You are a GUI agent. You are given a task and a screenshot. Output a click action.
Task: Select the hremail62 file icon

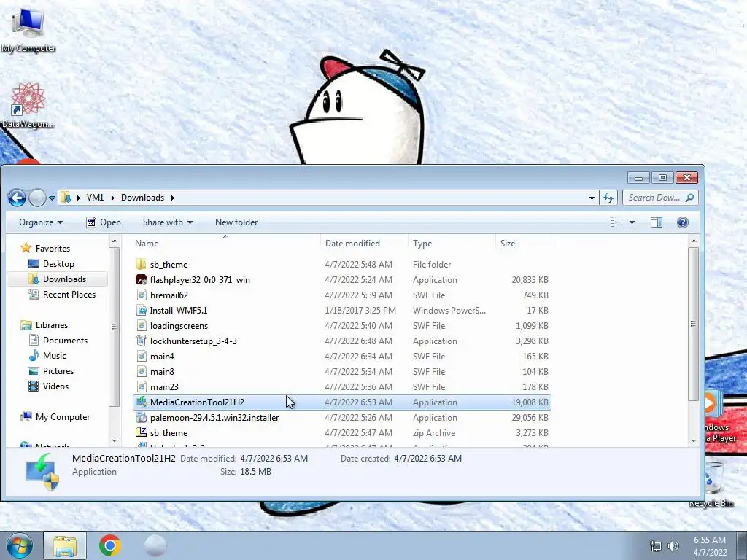click(141, 295)
